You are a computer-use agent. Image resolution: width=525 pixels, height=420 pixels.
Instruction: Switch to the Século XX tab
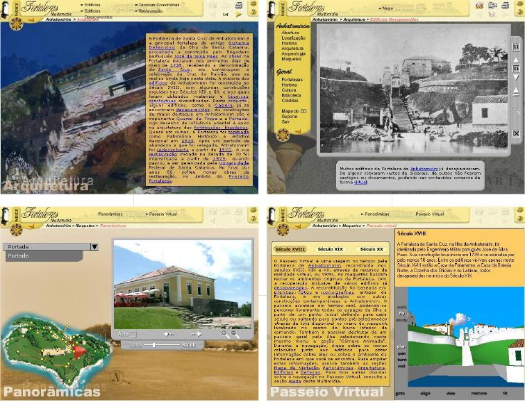coord(371,249)
